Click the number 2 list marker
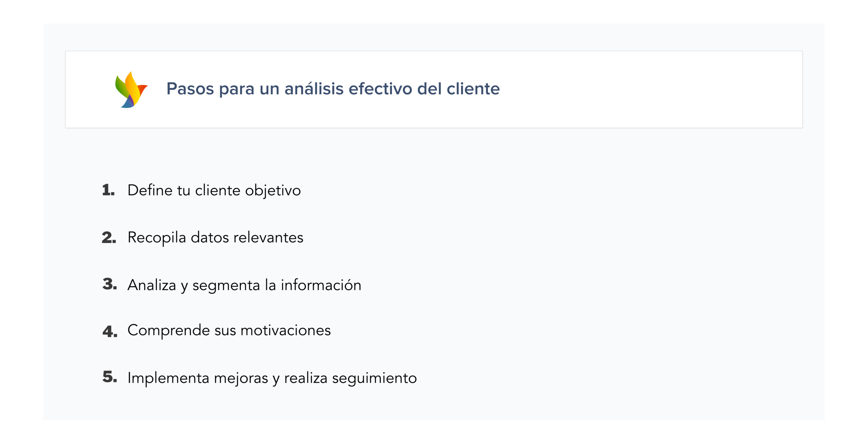Image resolution: width=868 pixels, height=434 pixels. (x=109, y=237)
